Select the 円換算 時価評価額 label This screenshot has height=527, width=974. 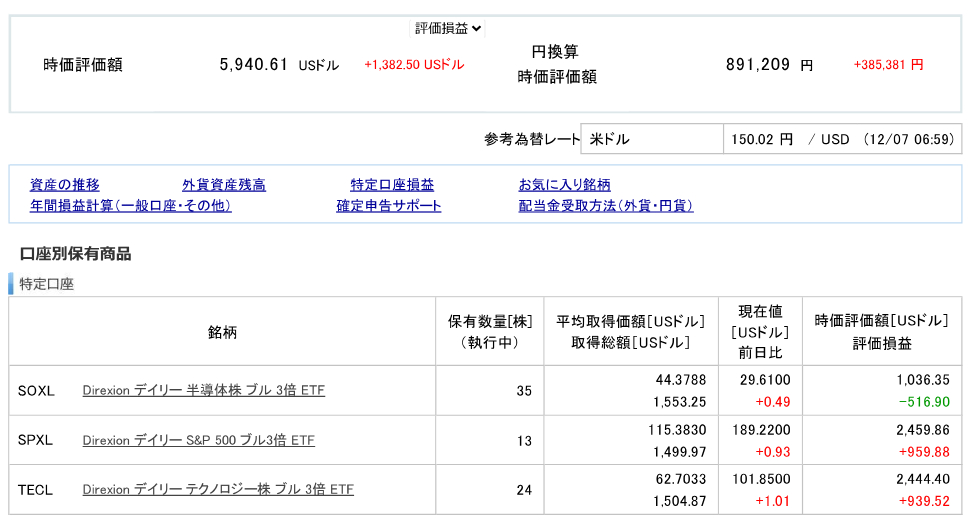pos(557,64)
